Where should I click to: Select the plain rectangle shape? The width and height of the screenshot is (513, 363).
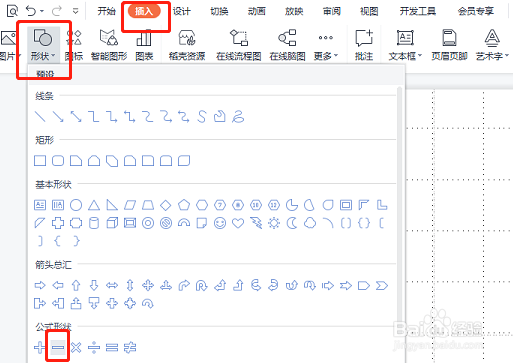pyautogui.click(x=40, y=161)
